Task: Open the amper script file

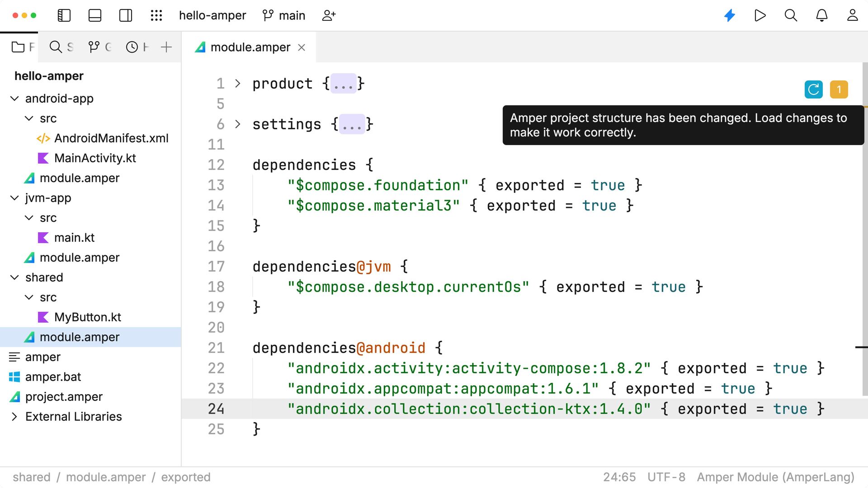Action: click(43, 357)
